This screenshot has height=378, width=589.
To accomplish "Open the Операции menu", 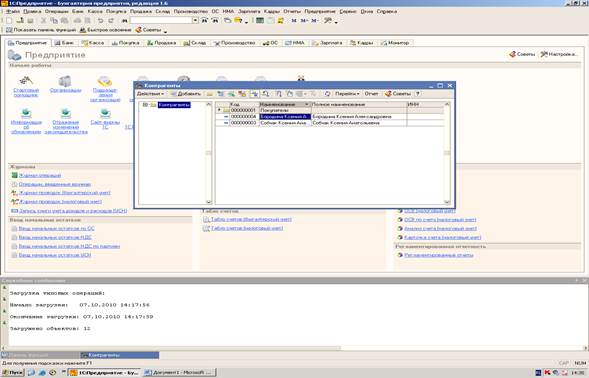I will (x=56, y=11).
